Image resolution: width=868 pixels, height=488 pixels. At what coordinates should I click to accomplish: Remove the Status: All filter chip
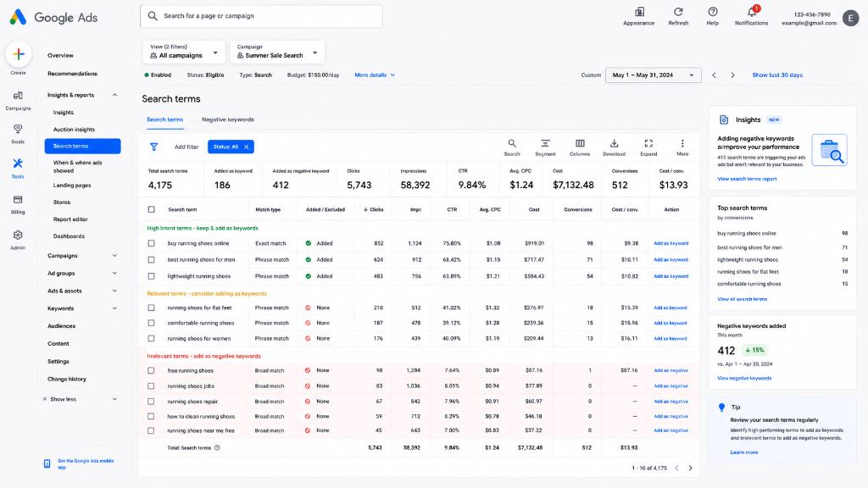[247, 147]
